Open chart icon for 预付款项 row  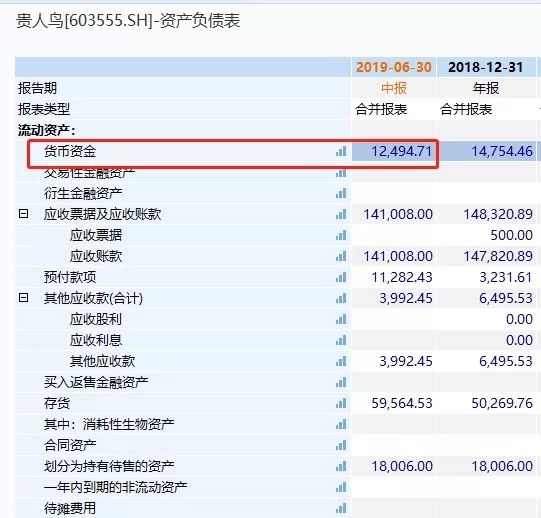(341, 277)
